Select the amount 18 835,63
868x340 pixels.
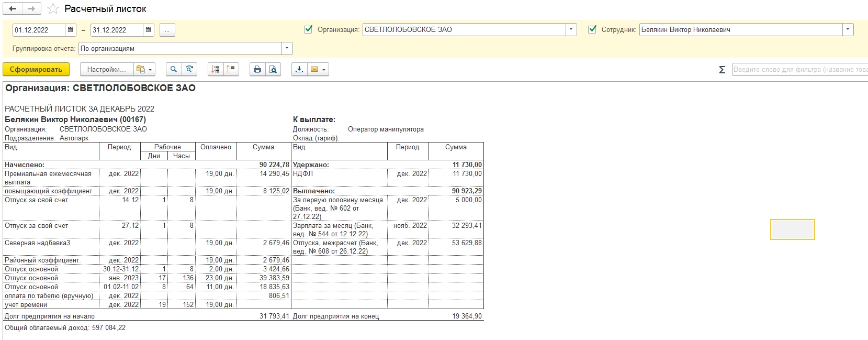point(274,287)
